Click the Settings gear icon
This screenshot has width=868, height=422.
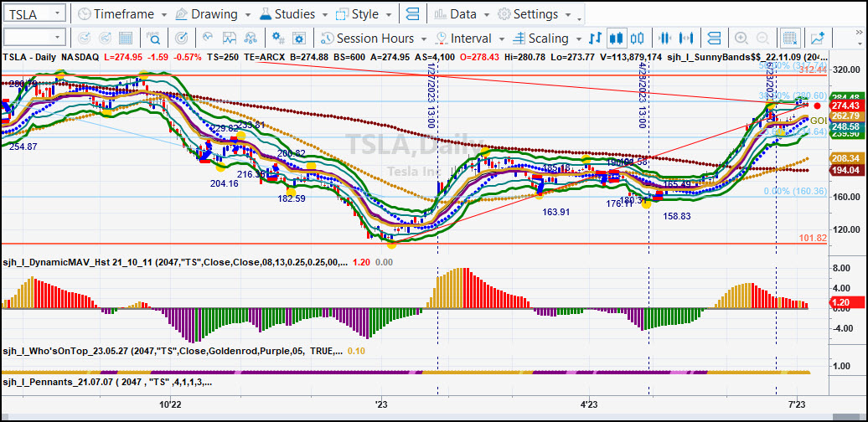[504, 14]
